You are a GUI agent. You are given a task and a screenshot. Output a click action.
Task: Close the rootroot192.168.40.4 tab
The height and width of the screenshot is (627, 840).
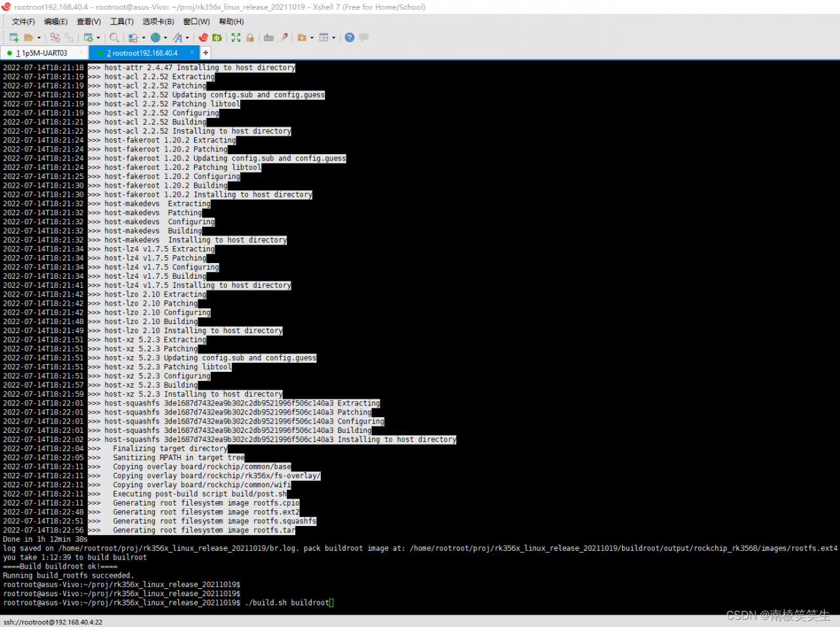[x=192, y=52]
